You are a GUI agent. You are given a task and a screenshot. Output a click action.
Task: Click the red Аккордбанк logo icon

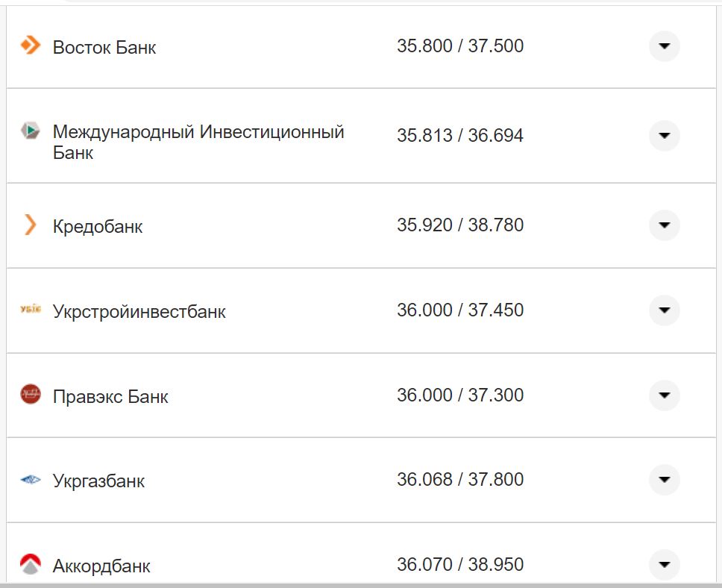tap(29, 565)
